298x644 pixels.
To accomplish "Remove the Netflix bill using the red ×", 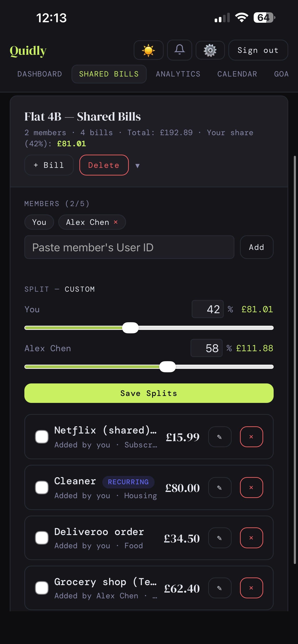I will tap(251, 437).
